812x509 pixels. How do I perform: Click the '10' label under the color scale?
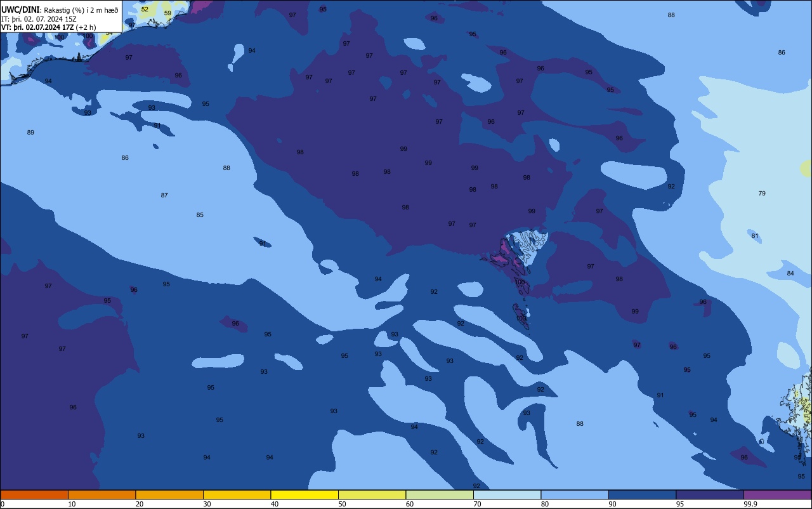tap(72, 504)
